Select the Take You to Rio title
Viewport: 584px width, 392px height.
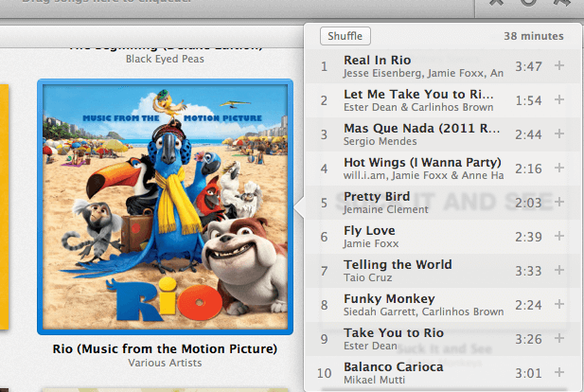pos(394,332)
